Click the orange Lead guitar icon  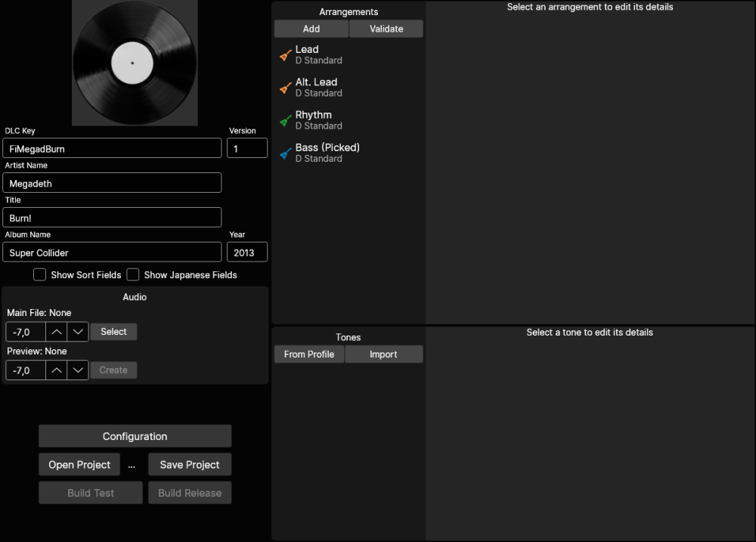tap(285, 55)
